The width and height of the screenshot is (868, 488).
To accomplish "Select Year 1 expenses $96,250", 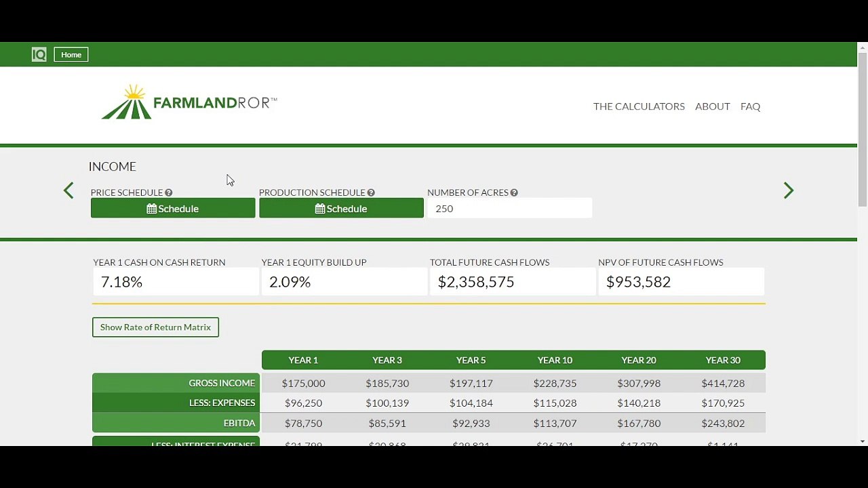I will (303, 403).
